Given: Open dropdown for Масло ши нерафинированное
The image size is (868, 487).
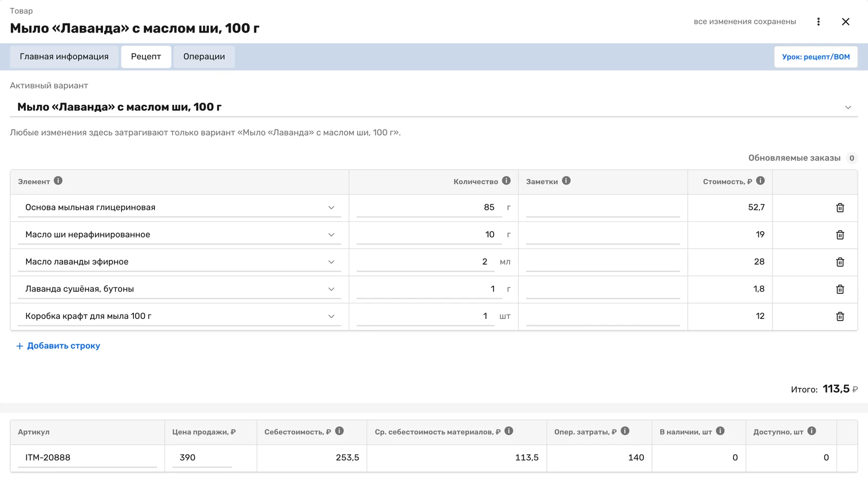Looking at the screenshot, I should [x=331, y=235].
